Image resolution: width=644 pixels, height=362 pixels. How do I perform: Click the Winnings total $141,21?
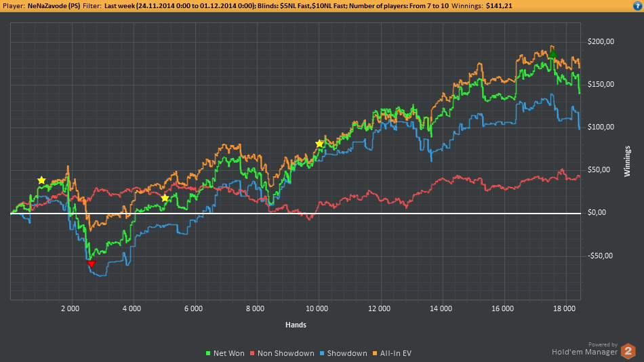pos(499,6)
